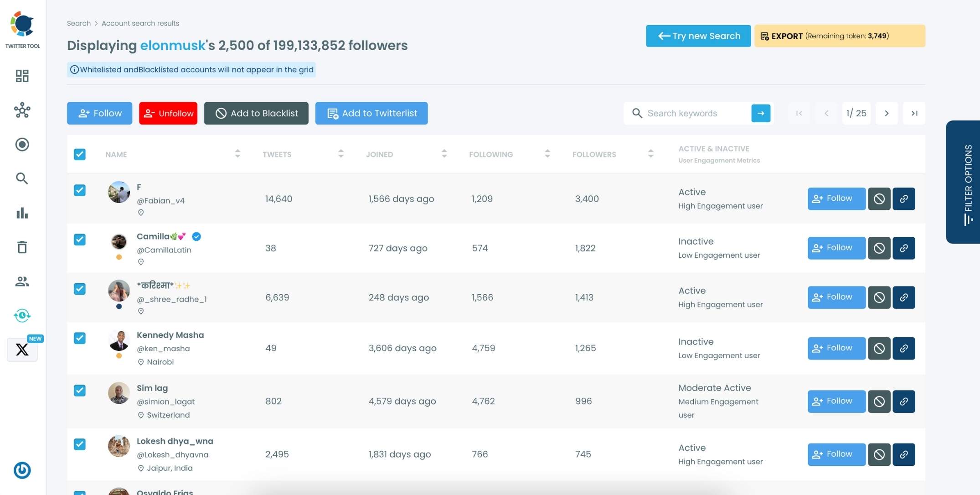Click the power logout icon
This screenshot has width=980, height=495.
click(22, 470)
